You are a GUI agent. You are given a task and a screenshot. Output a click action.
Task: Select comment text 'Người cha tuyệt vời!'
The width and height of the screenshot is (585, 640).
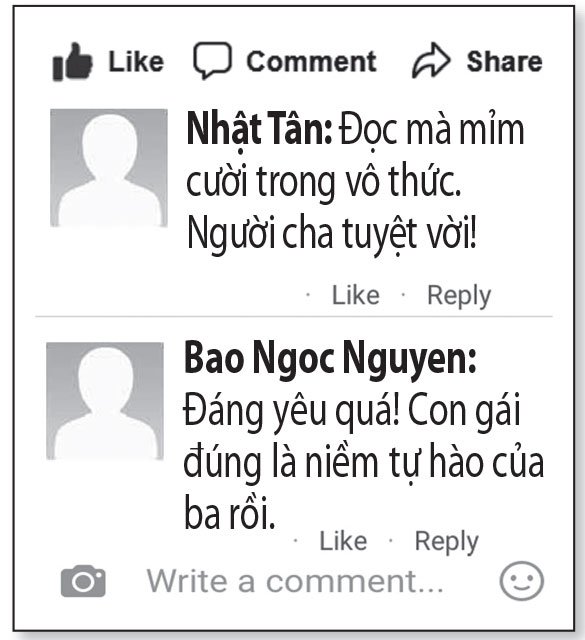point(332,234)
